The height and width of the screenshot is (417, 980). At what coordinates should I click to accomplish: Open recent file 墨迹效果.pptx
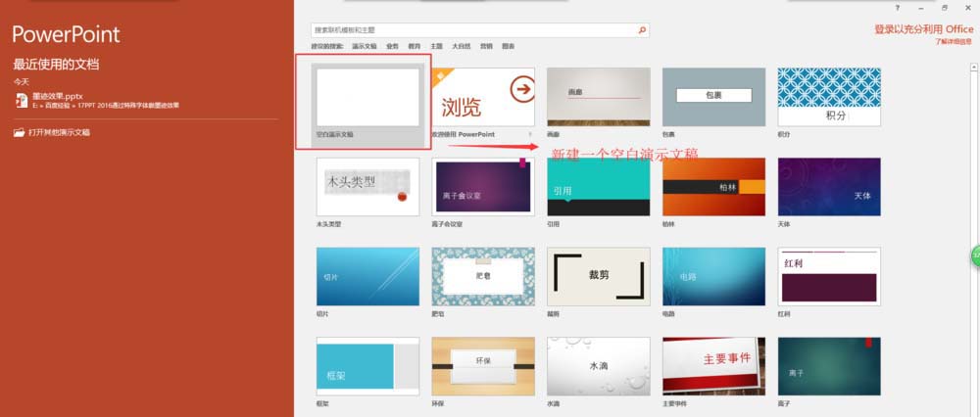point(106,100)
